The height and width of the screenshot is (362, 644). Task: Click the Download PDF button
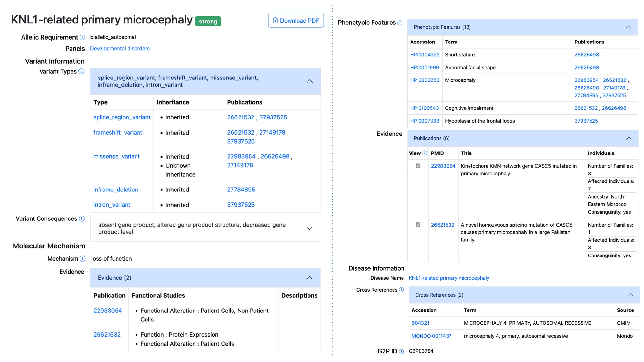click(x=296, y=21)
